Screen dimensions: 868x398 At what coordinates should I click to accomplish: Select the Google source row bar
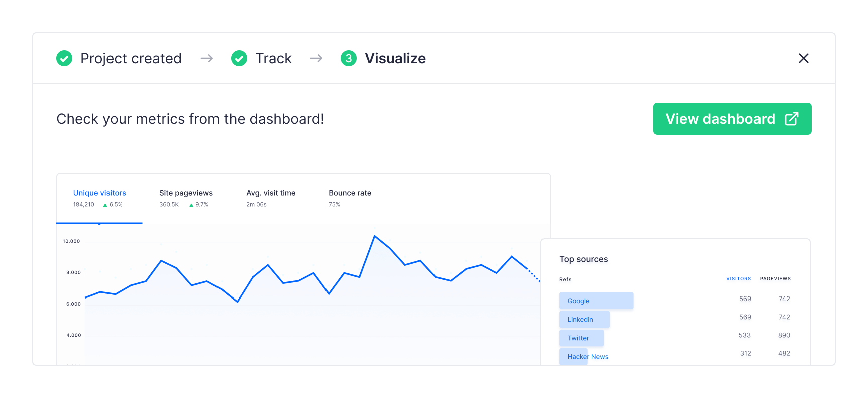[x=596, y=301]
